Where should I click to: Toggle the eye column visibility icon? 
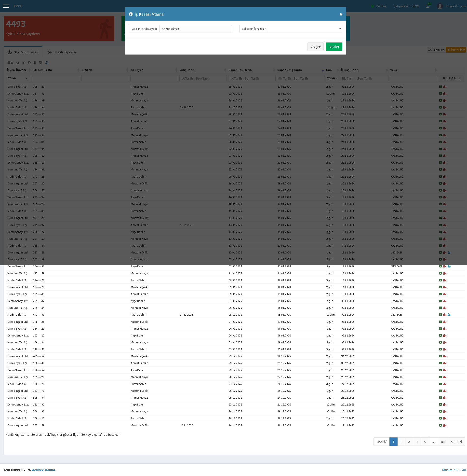coord(18,63)
